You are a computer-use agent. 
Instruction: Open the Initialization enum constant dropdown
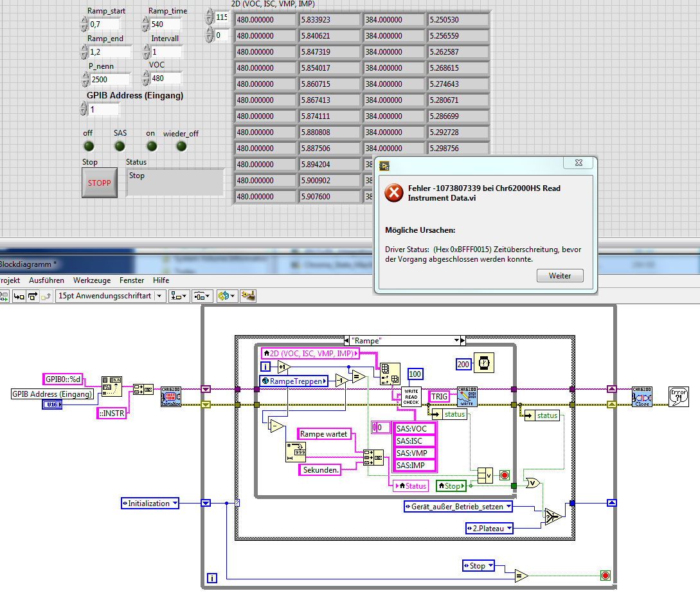[150, 504]
